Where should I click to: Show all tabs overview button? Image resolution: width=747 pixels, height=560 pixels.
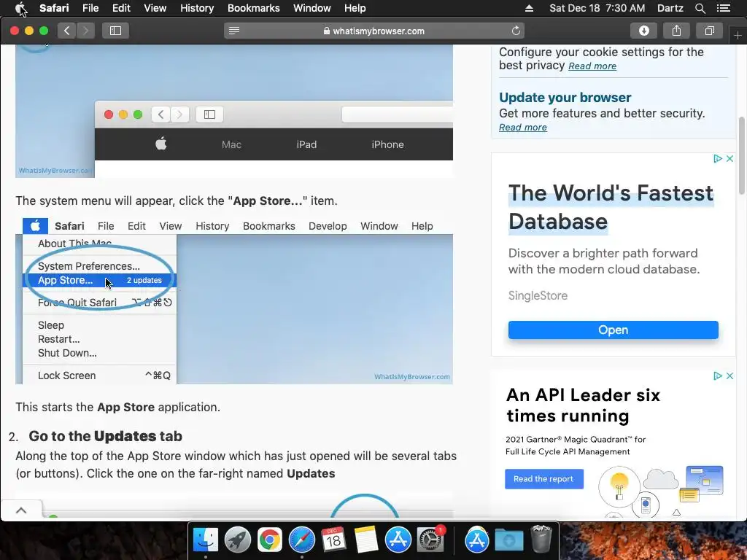(709, 31)
